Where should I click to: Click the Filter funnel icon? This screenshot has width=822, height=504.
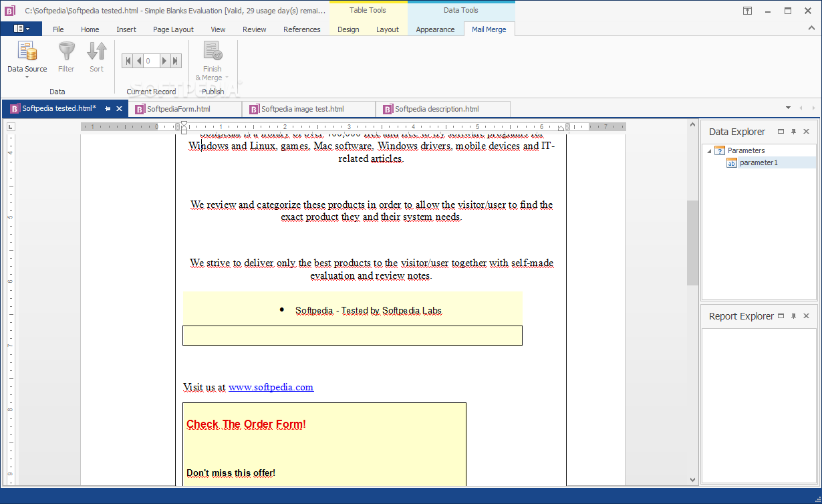click(66, 51)
